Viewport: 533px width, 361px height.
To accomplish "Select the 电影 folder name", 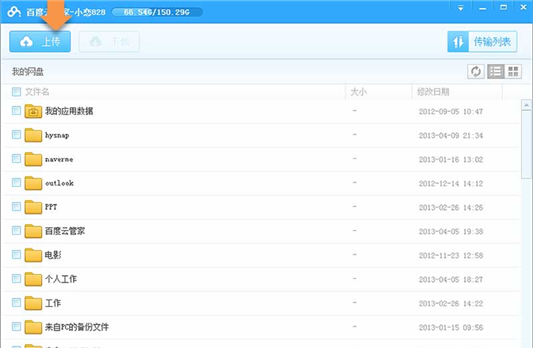I will coord(53,255).
